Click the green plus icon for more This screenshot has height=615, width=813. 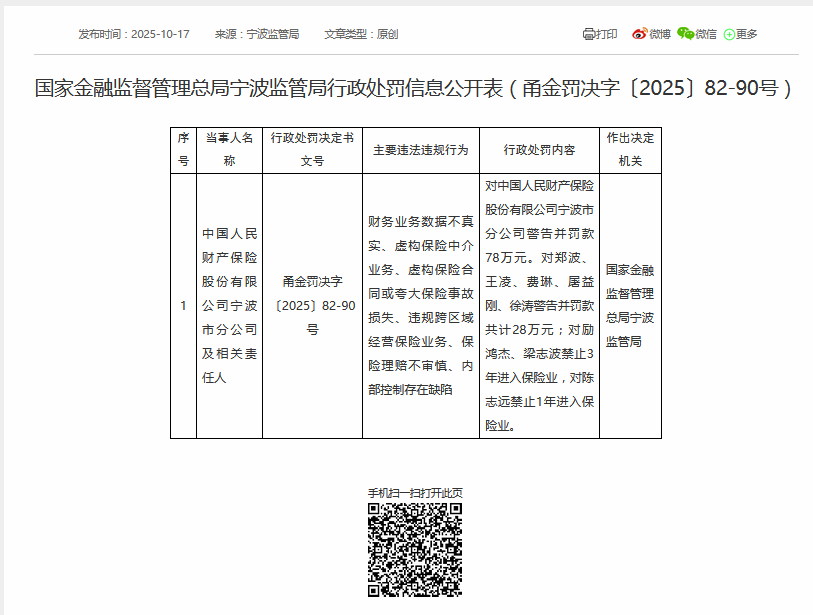[729, 34]
